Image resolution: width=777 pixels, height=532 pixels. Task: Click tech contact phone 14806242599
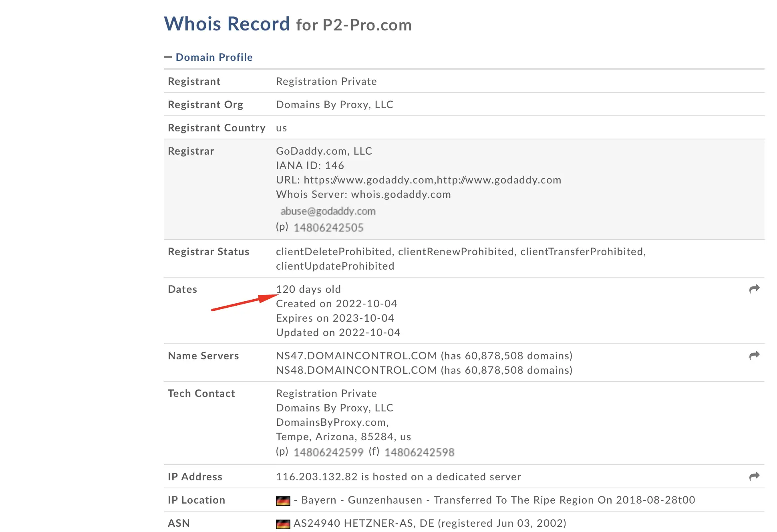coord(328,452)
